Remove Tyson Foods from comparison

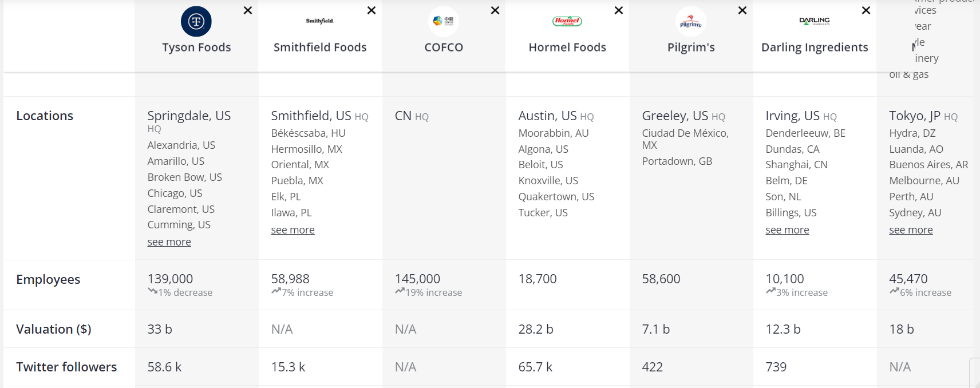point(248,10)
